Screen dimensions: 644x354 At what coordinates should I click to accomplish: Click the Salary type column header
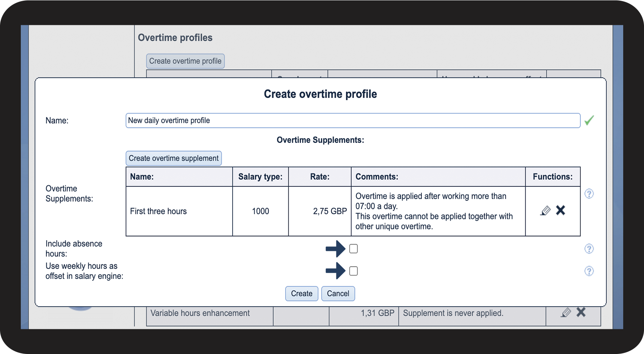tap(260, 177)
